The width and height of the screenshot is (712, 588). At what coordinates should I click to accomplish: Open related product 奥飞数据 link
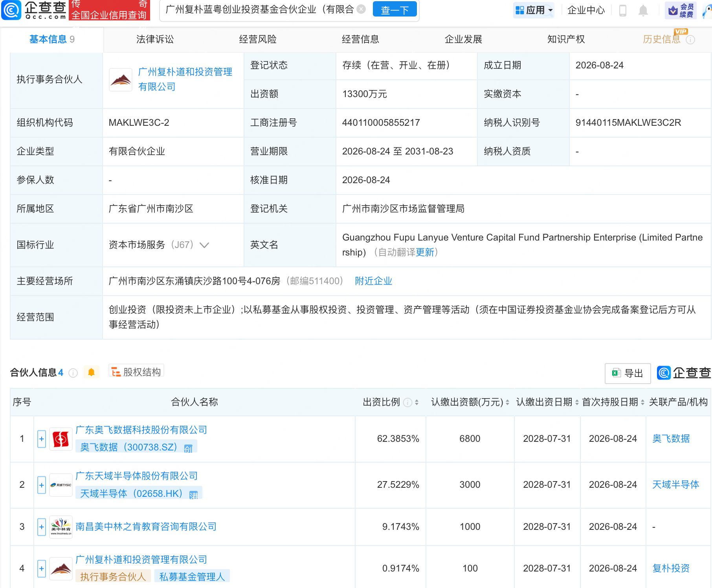(671, 439)
